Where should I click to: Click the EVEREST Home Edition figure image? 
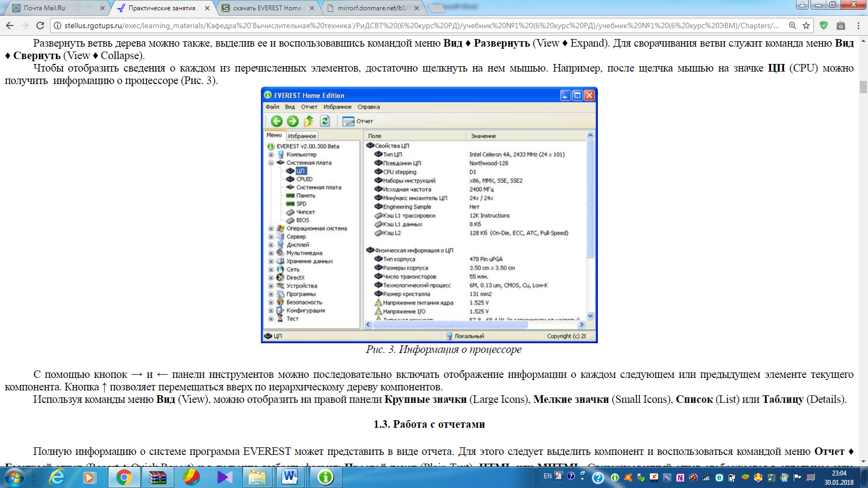pos(429,215)
